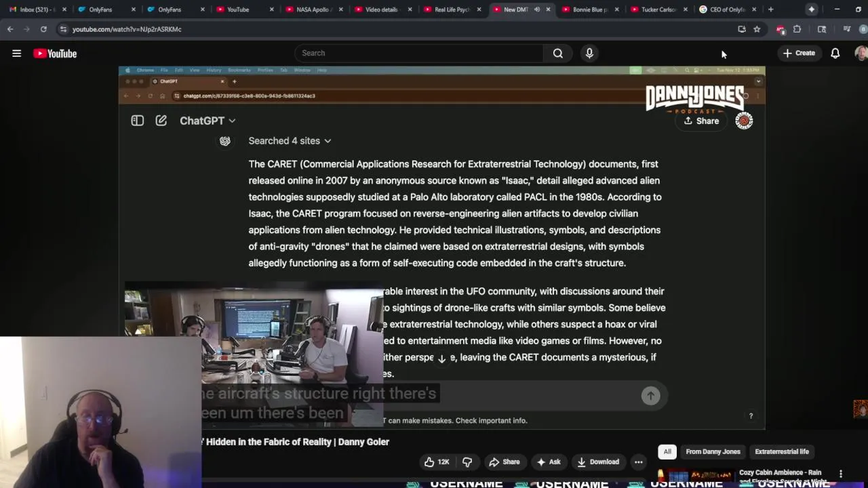868x488 pixels.
Task: Click the Create button
Action: point(799,53)
